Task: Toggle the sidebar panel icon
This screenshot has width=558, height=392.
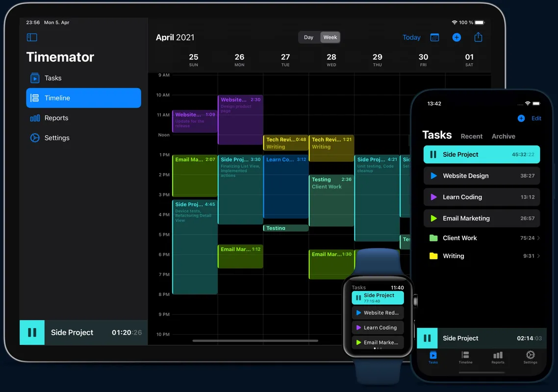Action: 32,37
